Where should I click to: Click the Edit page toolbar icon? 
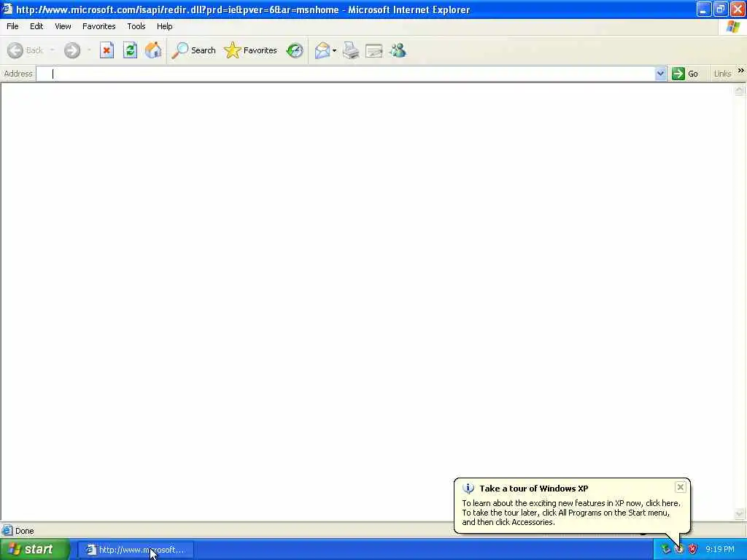coord(374,50)
